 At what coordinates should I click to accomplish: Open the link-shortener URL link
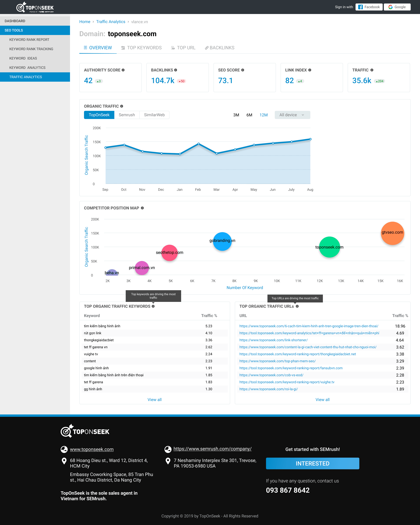pyautogui.click(x=273, y=340)
